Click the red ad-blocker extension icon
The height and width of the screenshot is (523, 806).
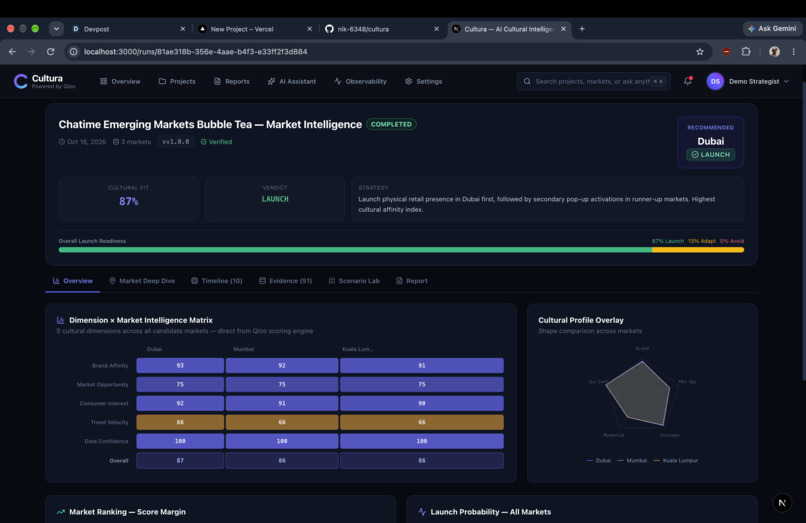point(726,51)
